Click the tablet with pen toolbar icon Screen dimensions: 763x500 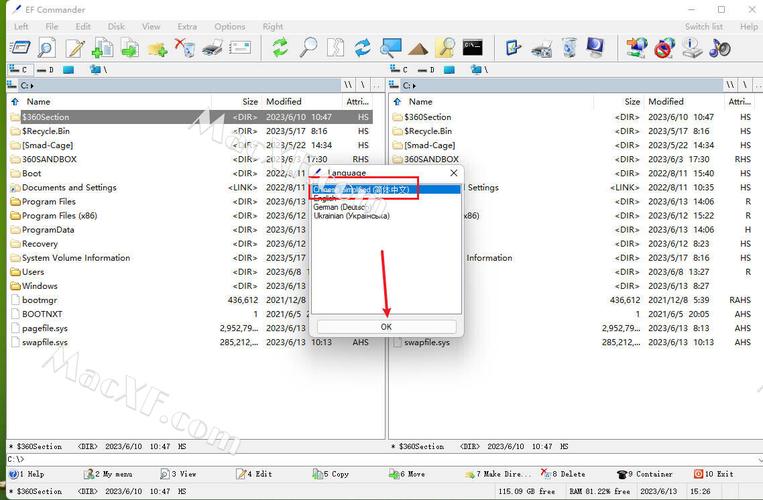(x=513, y=48)
